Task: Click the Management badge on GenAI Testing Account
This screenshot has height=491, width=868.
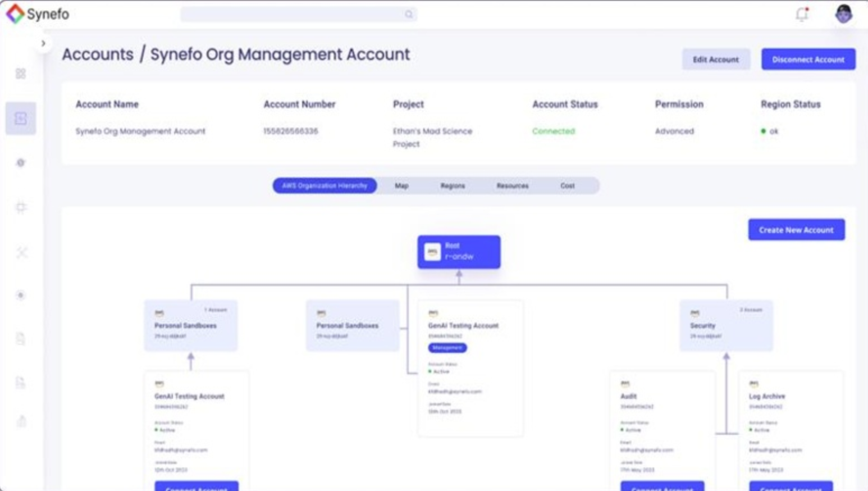Action: [447, 348]
